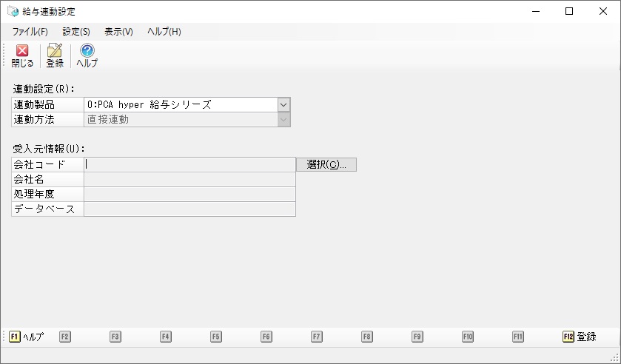This screenshot has width=621, height=364.
Task: Click the 選択(C)... button
Action: tap(326, 165)
